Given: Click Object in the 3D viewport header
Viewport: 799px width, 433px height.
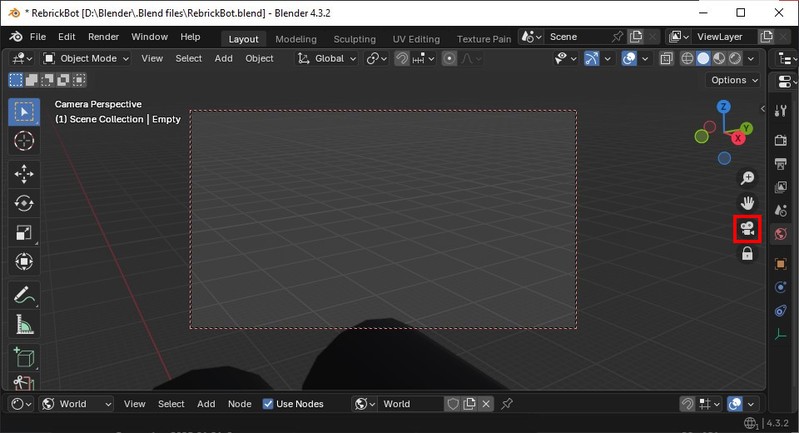Looking at the screenshot, I should tap(259, 58).
